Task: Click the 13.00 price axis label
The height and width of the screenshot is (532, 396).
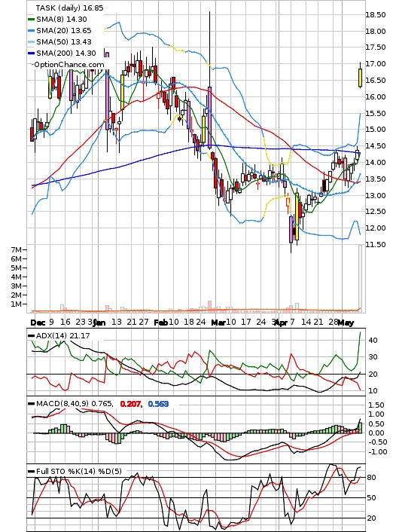Action: pyautogui.click(x=376, y=195)
